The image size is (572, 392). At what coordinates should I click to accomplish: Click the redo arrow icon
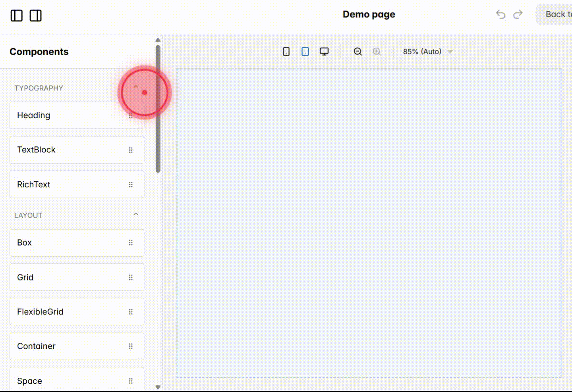[518, 14]
